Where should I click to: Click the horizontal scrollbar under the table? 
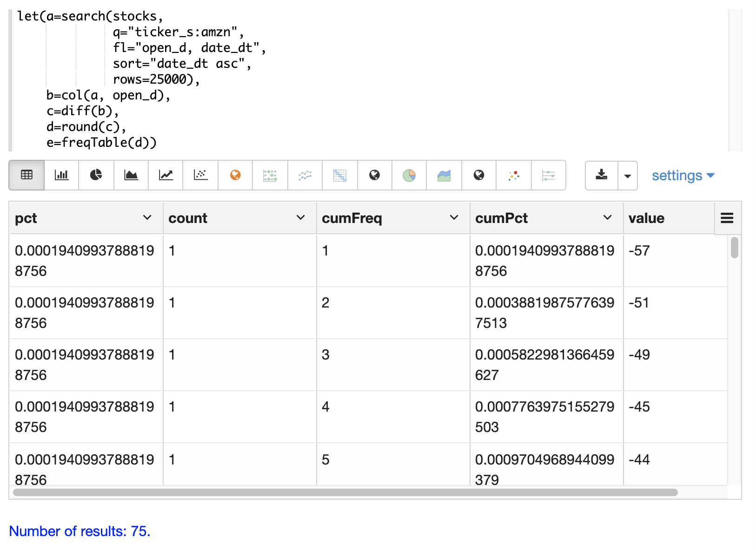coord(345,492)
